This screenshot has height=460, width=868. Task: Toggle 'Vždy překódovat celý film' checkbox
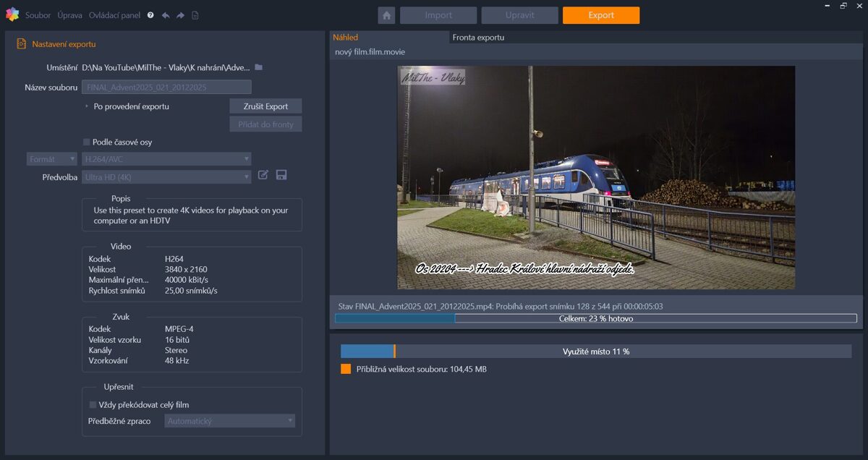click(x=93, y=405)
